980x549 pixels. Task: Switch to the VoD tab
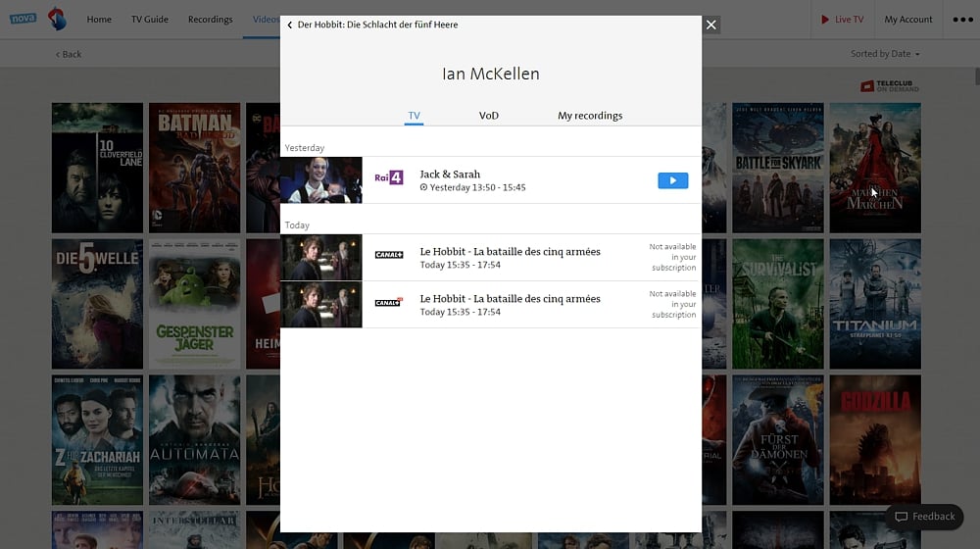(489, 116)
